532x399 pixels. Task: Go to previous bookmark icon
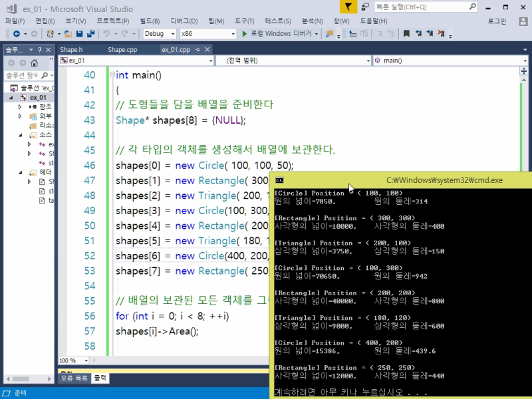point(418,33)
